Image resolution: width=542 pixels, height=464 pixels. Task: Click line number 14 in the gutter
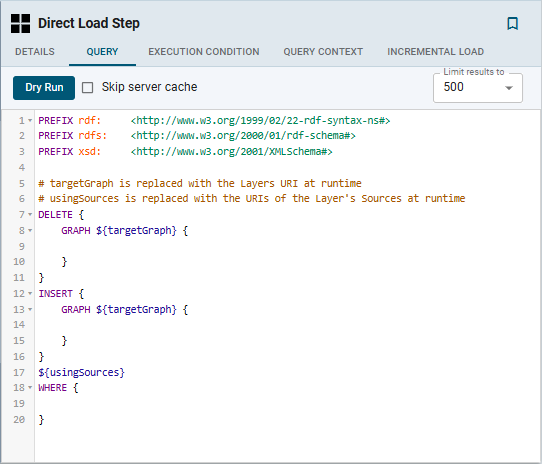point(19,325)
